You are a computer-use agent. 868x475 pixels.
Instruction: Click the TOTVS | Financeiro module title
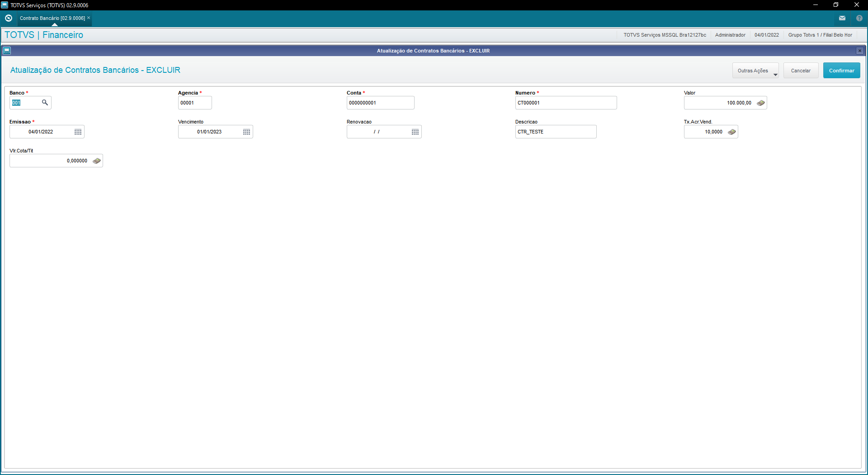click(x=44, y=35)
